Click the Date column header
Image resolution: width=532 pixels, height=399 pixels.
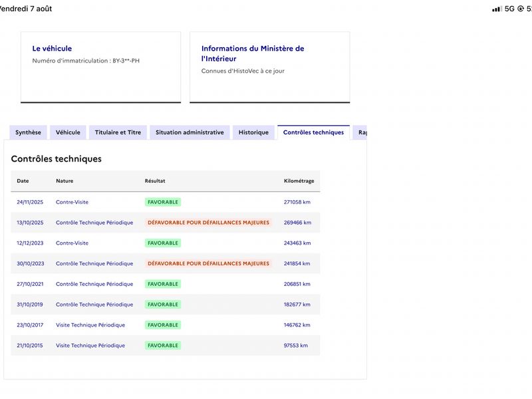point(23,181)
